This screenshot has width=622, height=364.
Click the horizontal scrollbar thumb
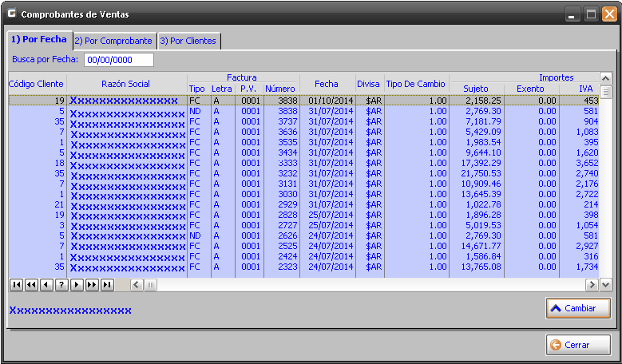(150, 285)
